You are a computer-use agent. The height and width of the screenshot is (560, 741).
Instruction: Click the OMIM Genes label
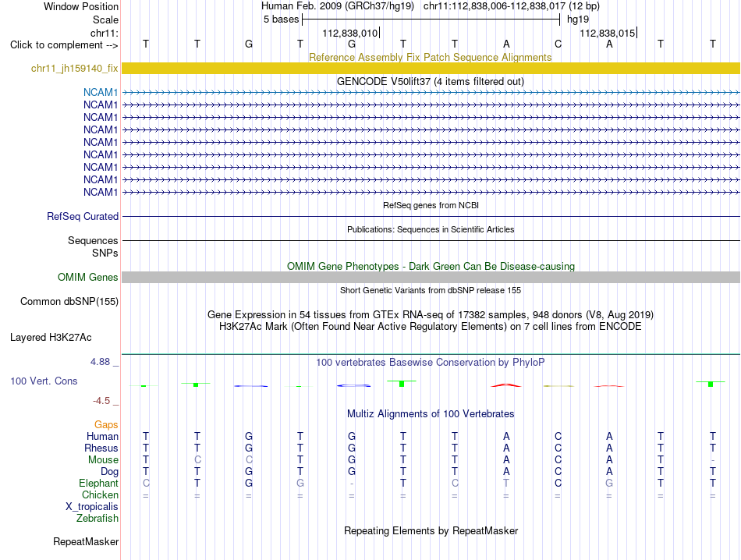tap(87, 278)
